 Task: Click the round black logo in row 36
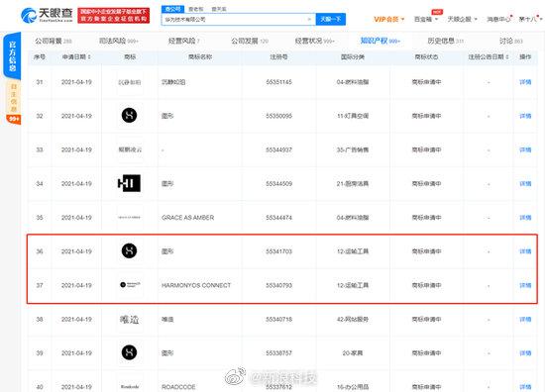(129, 250)
